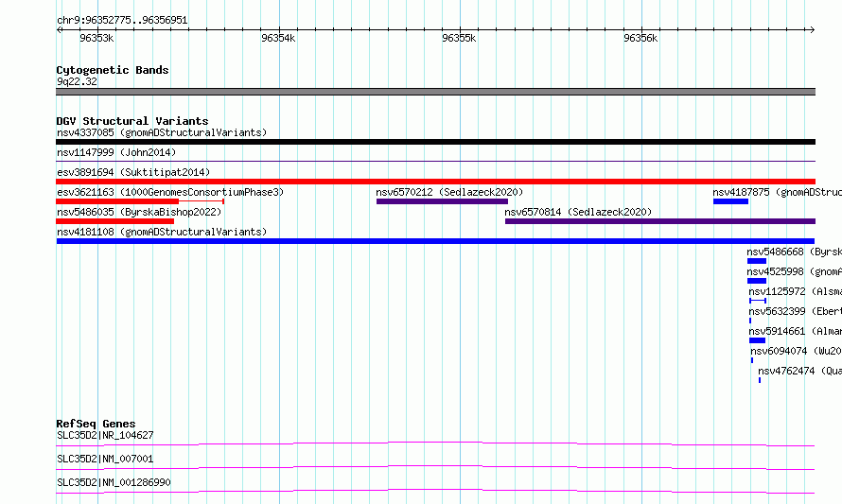Click the chr9:96352775..96356951 coordinate text
The image size is (842, 504).
pos(122,21)
